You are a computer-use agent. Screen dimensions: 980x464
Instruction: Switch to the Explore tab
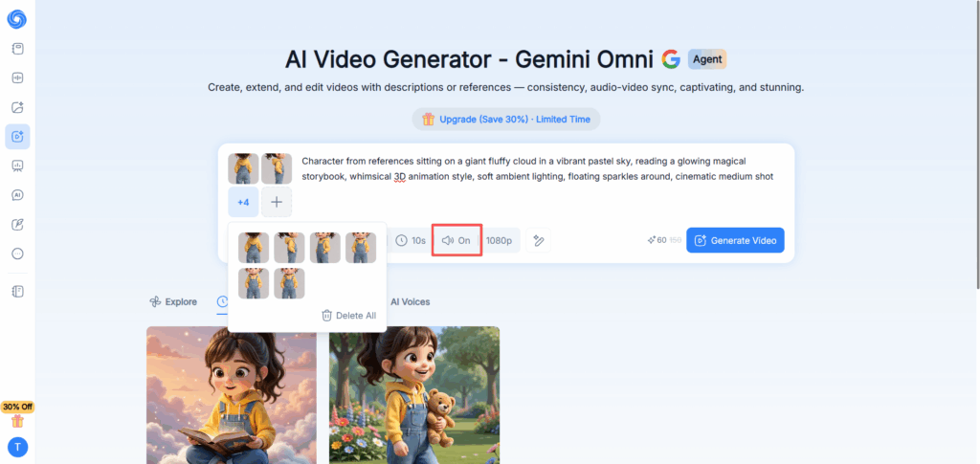pos(173,302)
